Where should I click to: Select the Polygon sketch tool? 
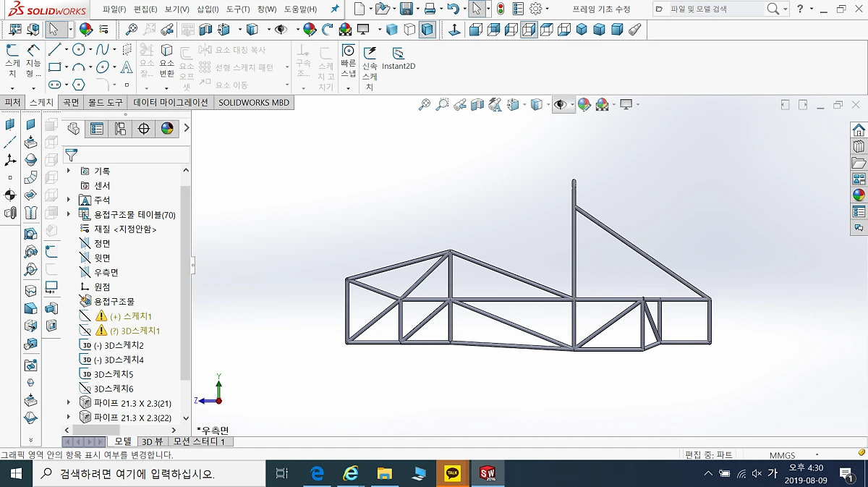click(78, 85)
